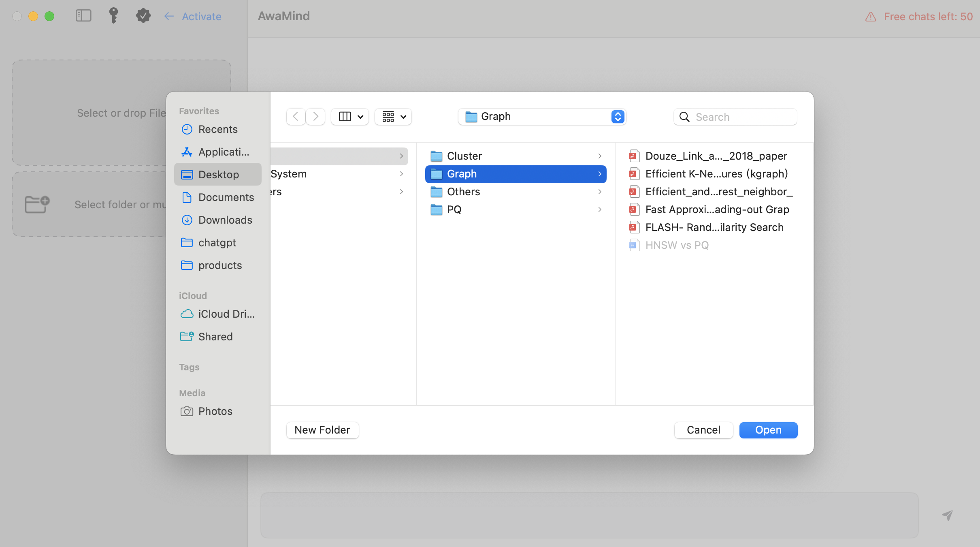Expand the Cluster folder arrow

click(600, 156)
